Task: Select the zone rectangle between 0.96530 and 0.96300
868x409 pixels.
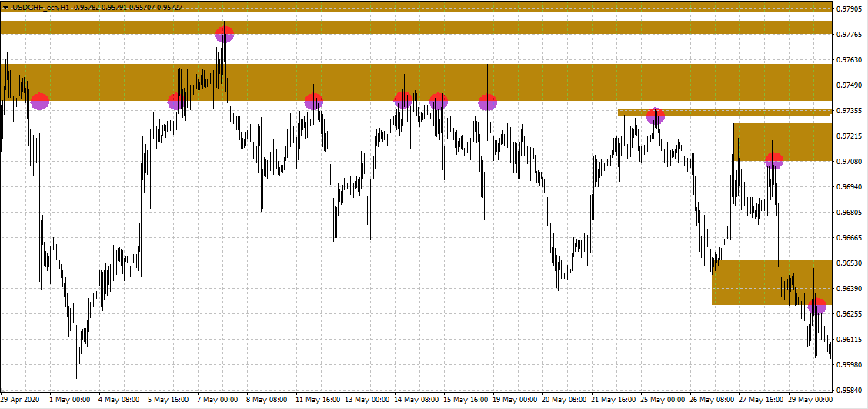Action: tap(772, 283)
